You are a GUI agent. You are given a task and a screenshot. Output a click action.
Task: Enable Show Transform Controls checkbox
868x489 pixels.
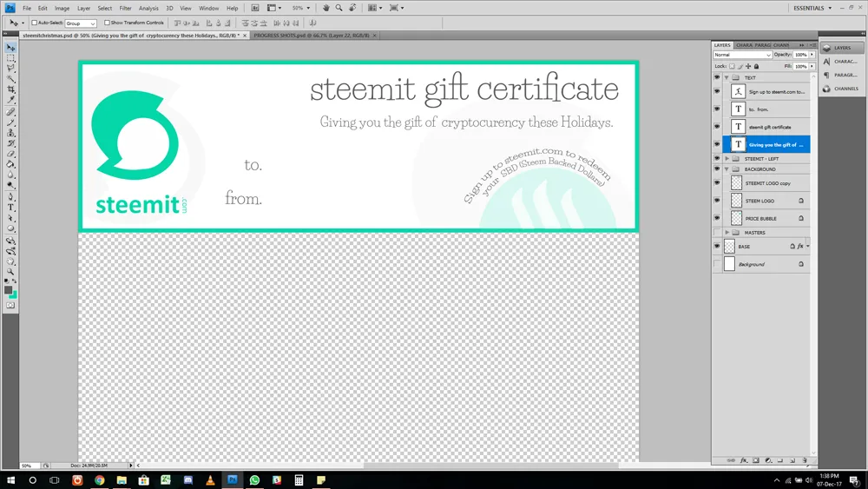pyautogui.click(x=107, y=23)
